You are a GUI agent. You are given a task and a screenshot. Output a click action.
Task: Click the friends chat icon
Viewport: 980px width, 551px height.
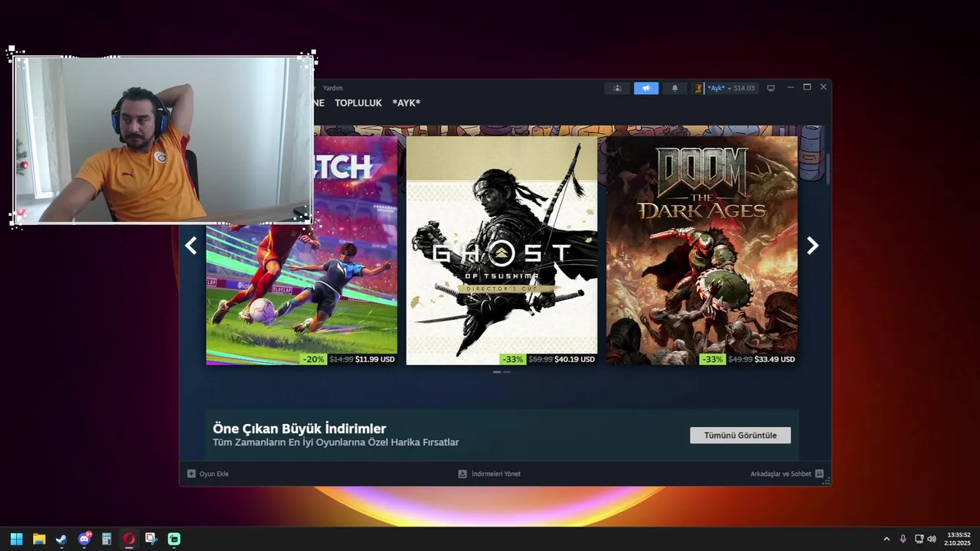pos(819,474)
